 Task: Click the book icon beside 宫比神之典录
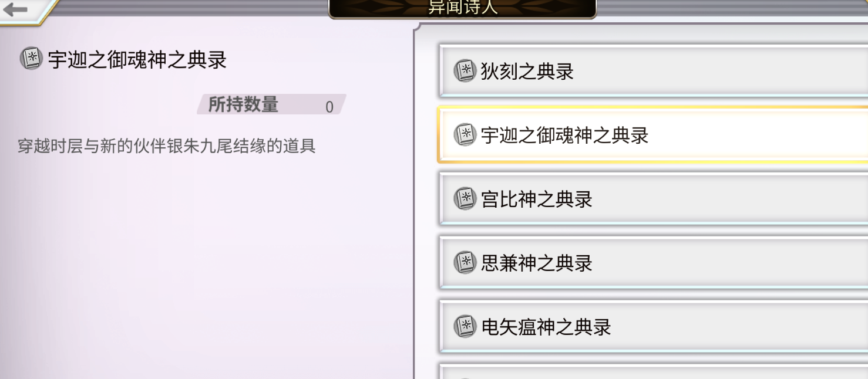(x=465, y=199)
